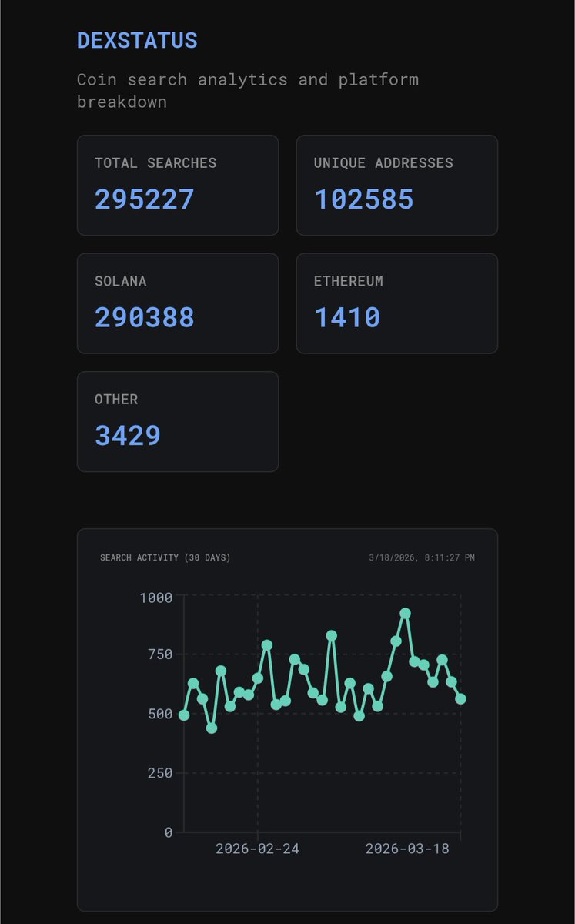Viewport: 575px width, 924px height.
Task: Click the 250 y-axis label
Action: point(160,773)
